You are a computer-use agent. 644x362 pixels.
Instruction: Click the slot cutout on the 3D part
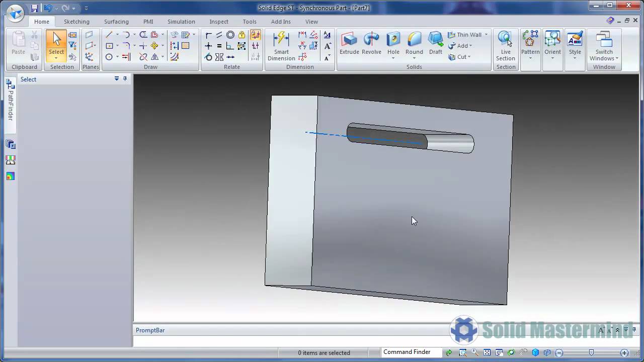click(x=410, y=138)
